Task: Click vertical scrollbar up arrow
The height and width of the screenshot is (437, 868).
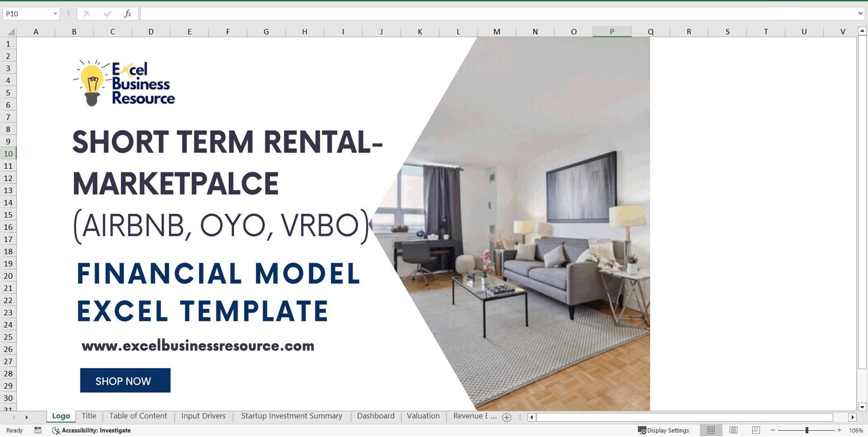Action: tap(862, 31)
